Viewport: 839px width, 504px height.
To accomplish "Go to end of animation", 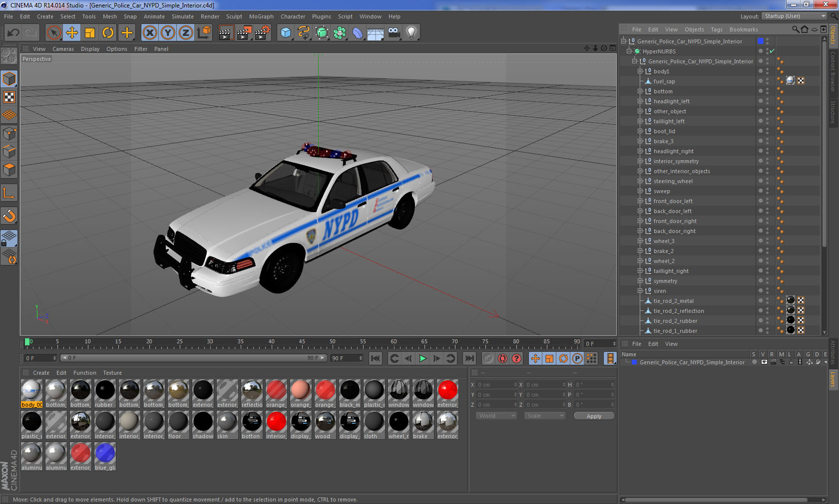I will coord(469,358).
